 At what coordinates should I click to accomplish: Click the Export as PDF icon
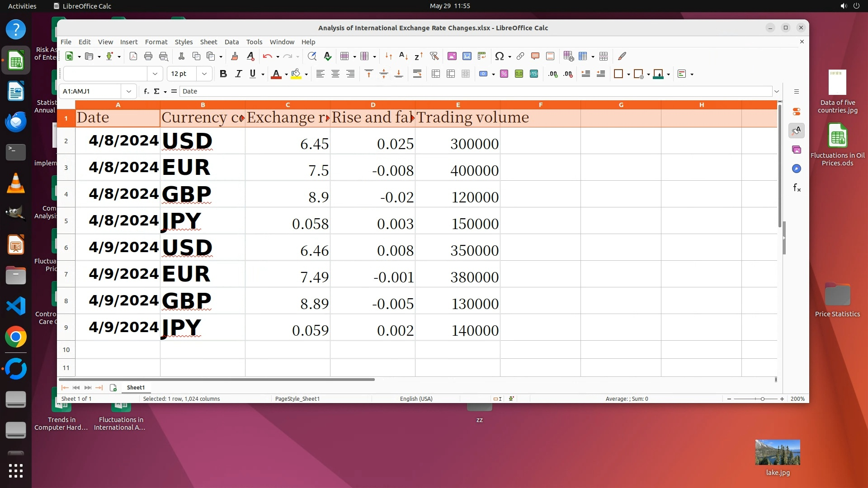(133, 56)
